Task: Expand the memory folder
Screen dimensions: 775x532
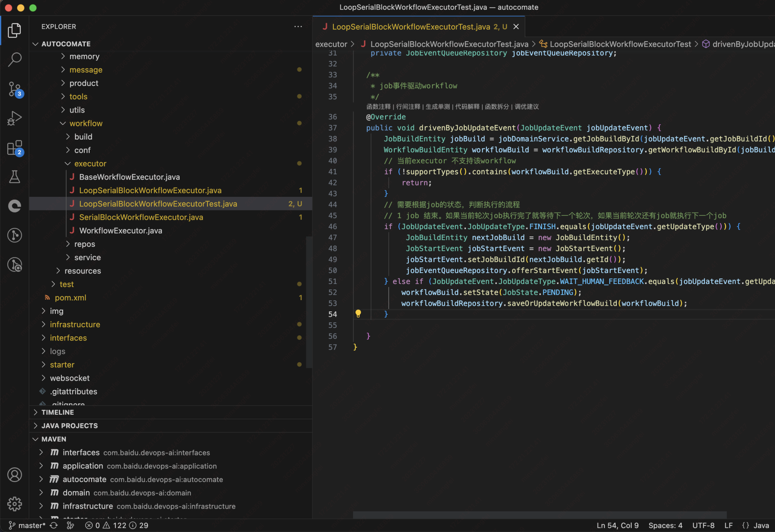Action: tap(63, 56)
